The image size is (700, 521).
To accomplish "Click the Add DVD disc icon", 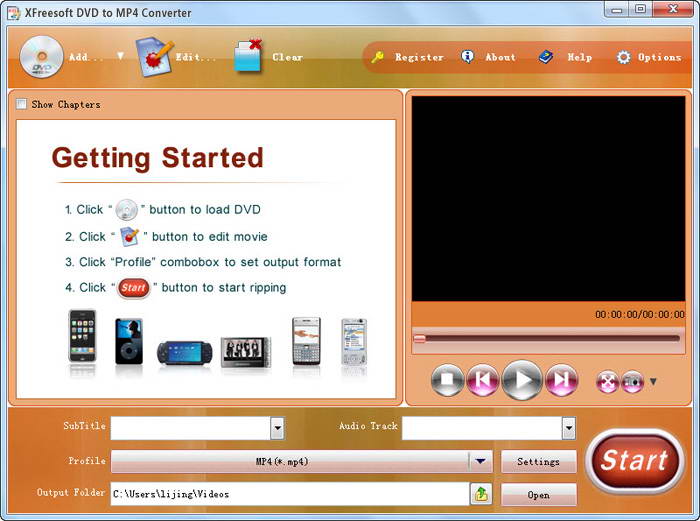I will (x=41, y=57).
